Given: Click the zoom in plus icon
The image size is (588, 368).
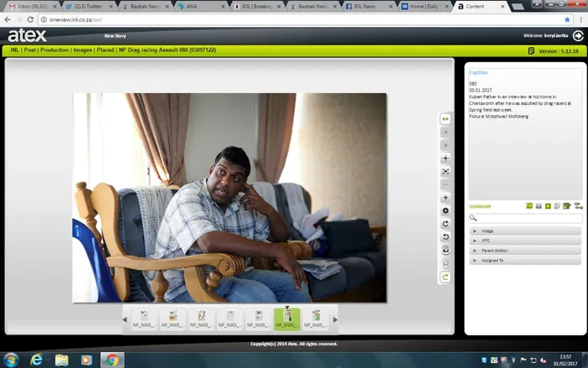Looking at the screenshot, I should pos(445,197).
